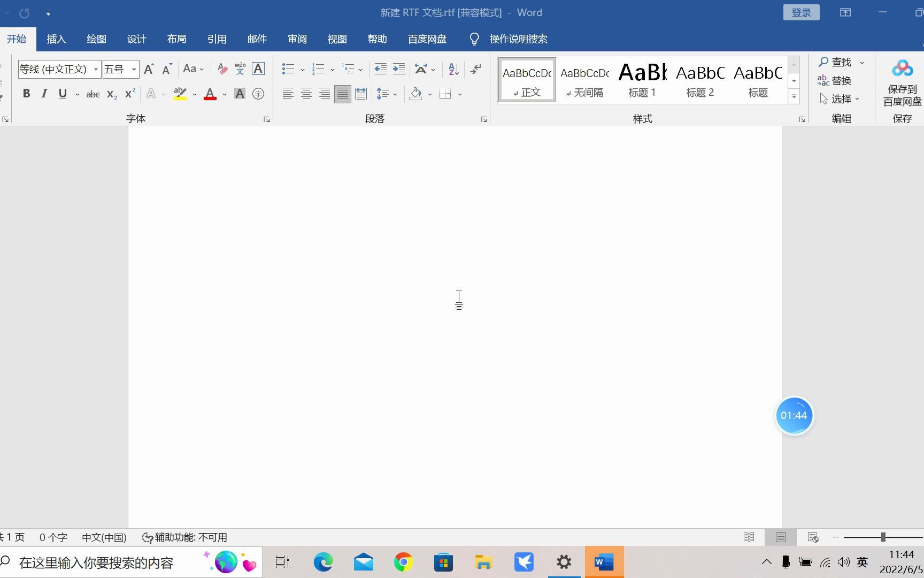The image size is (924, 578).
Task: Click the zoom slider handle
Action: point(883,537)
